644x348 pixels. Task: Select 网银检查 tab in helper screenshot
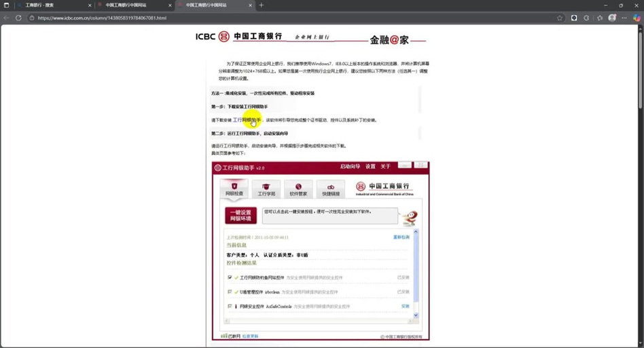tap(234, 189)
